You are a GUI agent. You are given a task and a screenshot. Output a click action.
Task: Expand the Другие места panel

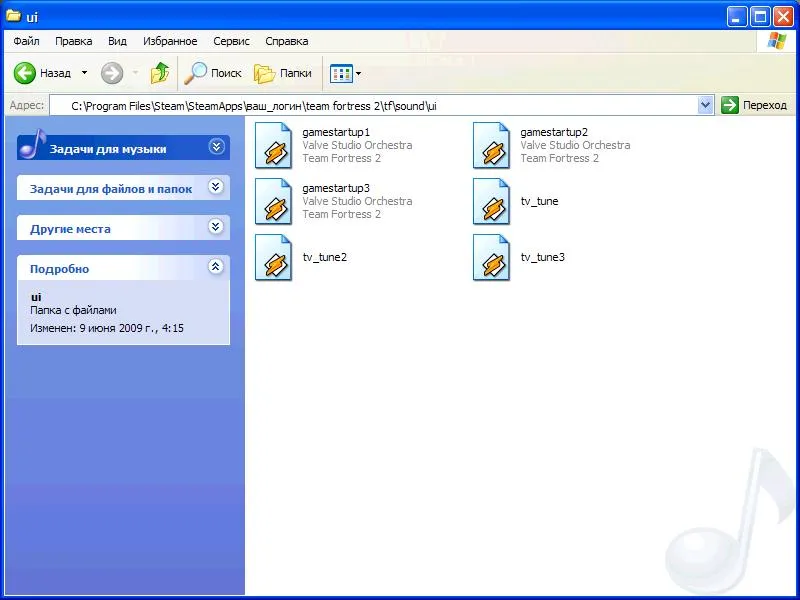tap(216, 227)
